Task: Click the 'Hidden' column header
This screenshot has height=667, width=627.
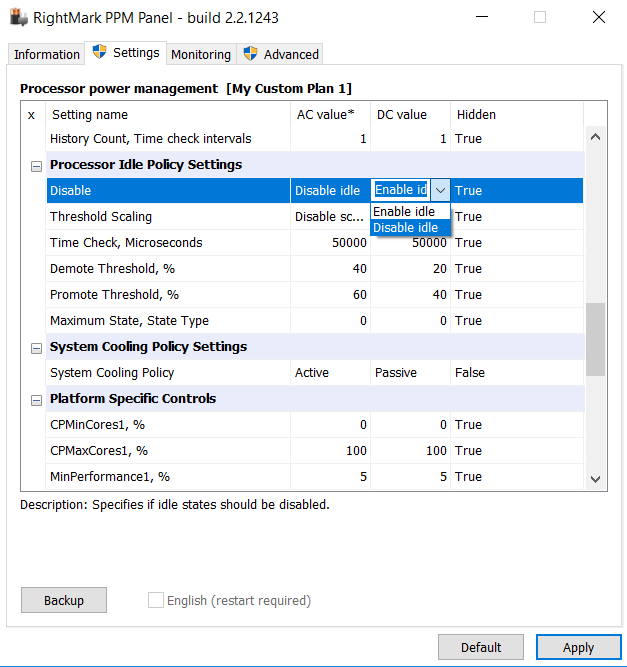Action: 517,115
